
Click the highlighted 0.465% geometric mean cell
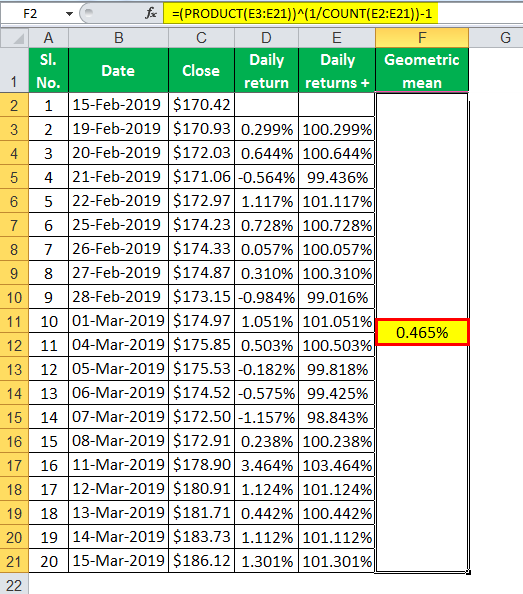[422, 332]
